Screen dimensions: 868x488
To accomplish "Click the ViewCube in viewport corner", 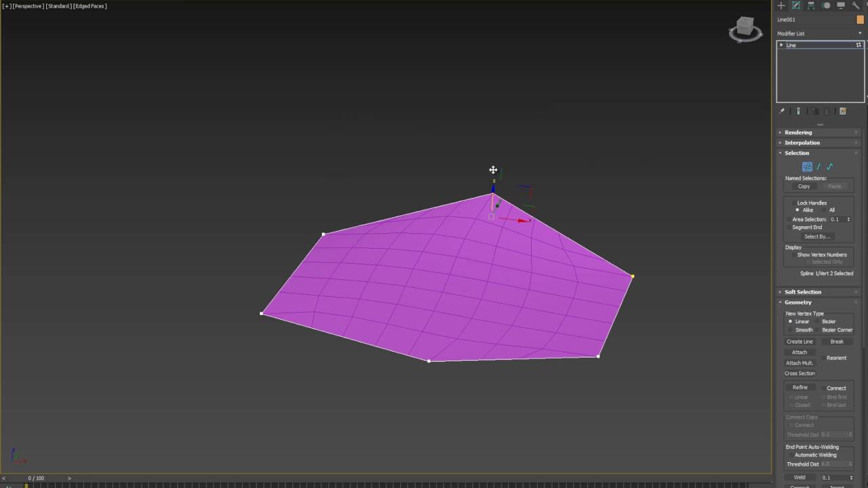I will click(745, 28).
